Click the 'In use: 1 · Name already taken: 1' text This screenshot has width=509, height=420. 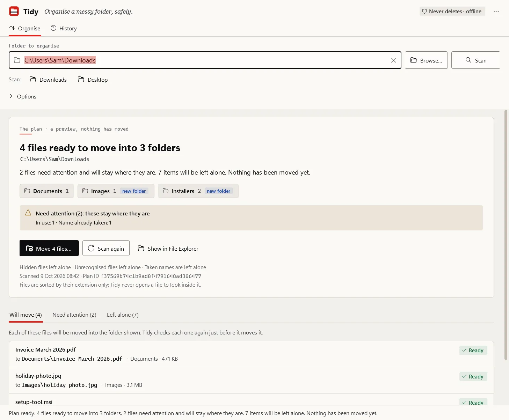click(74, 223)
